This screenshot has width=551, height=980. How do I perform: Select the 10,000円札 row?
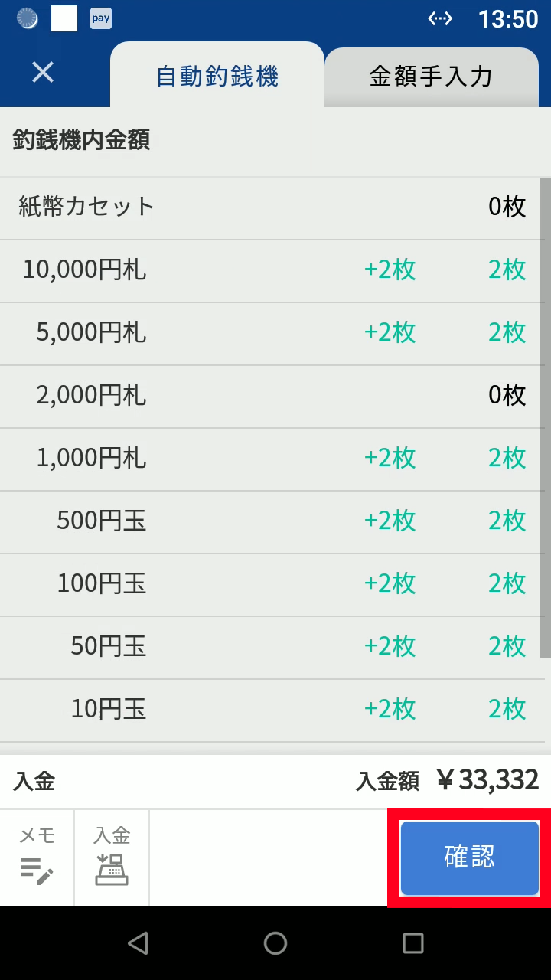click(x=272, y=270)
